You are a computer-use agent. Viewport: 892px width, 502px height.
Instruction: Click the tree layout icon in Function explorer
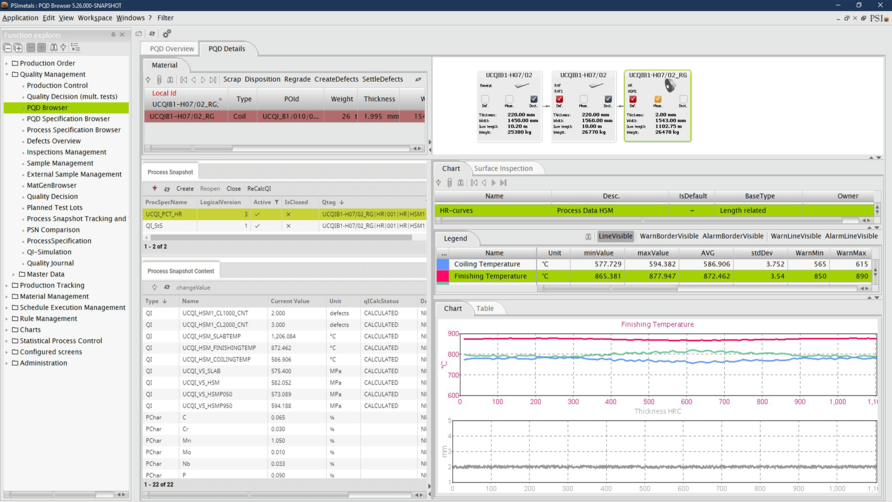(x=75, y=48)
